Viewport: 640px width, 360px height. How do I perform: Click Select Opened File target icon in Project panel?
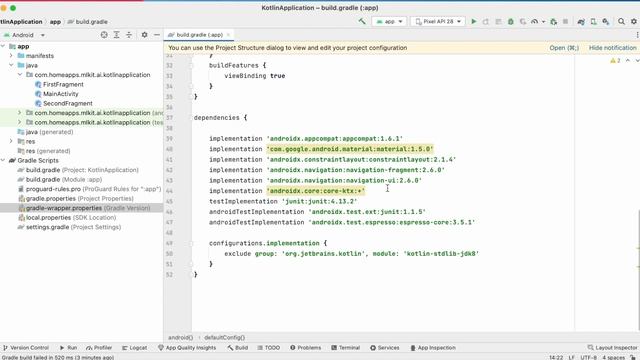[104, 35]
